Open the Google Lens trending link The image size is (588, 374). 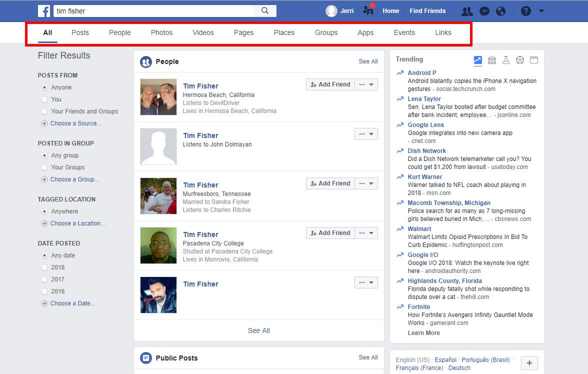425,125
